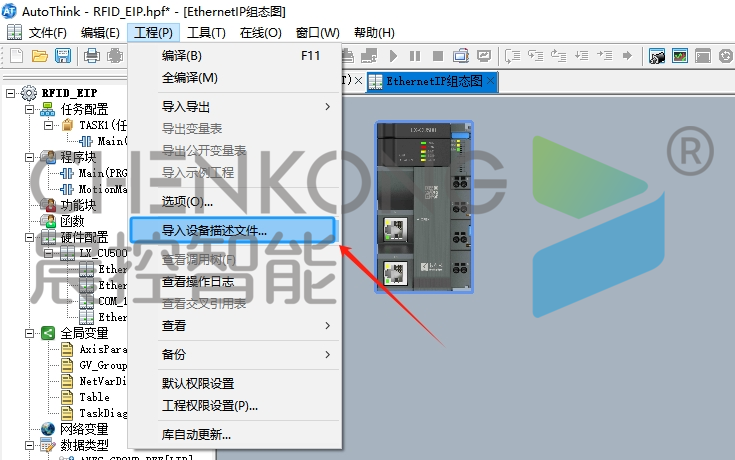The width and height of the screenshot is (735, 460).
Task: Click the third greyed debug step icon
Action: click(x=558, y=56)
